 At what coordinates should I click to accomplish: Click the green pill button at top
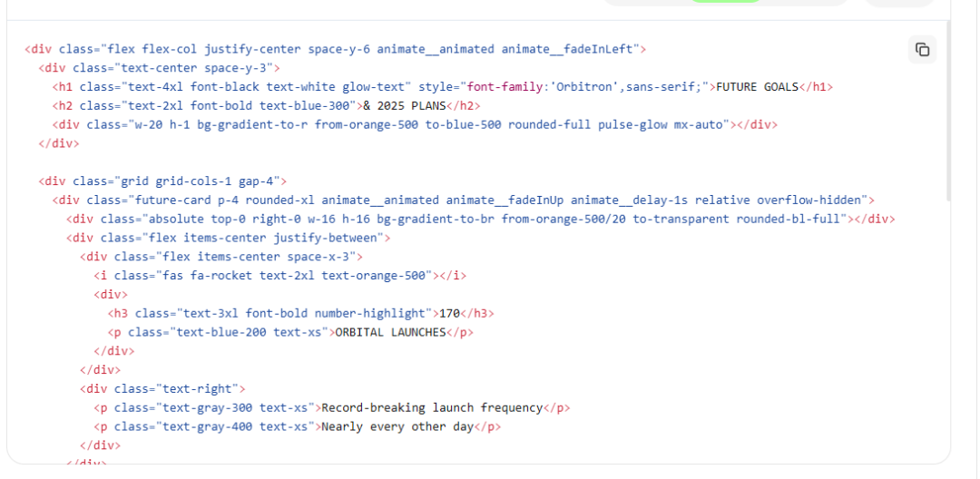coord(725,2)
